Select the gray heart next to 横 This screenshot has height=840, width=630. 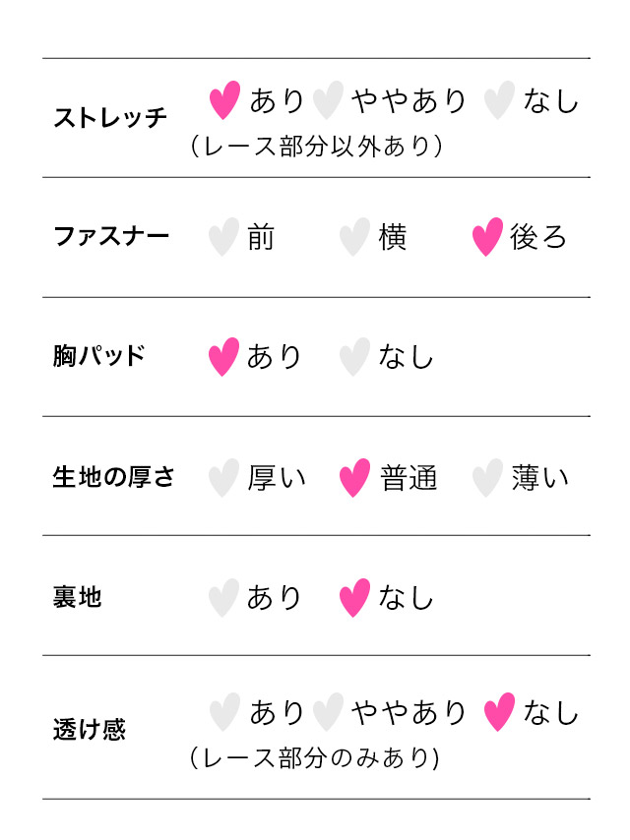tap(354, 237)
